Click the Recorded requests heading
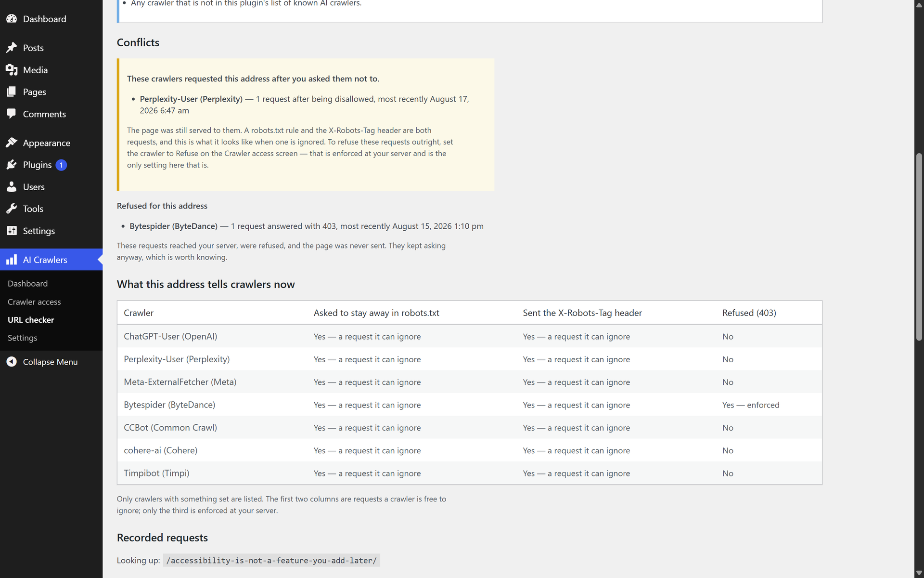The image size is (924, 578). tap(162, 538)
